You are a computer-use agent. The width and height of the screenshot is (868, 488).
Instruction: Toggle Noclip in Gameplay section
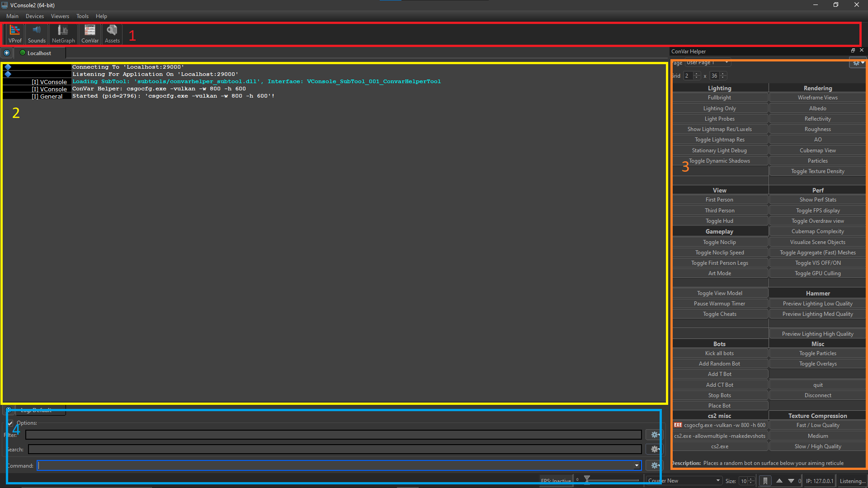coord(720,242)
